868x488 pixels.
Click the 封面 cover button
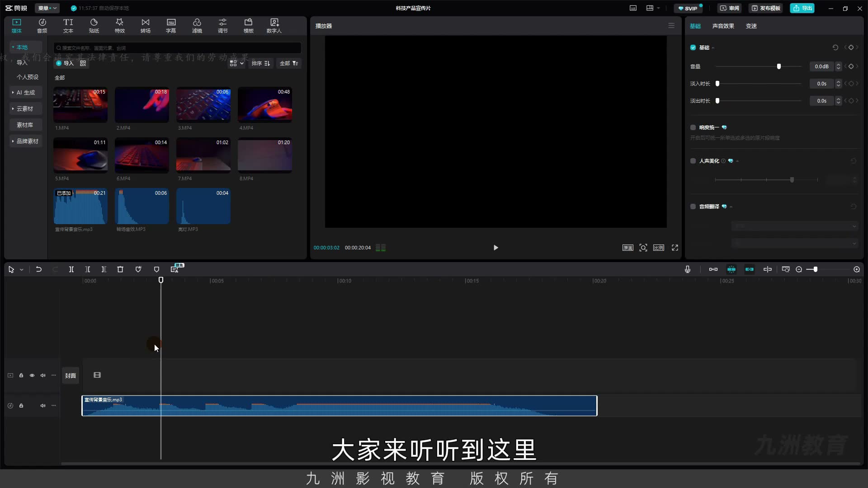click(71, 375)
